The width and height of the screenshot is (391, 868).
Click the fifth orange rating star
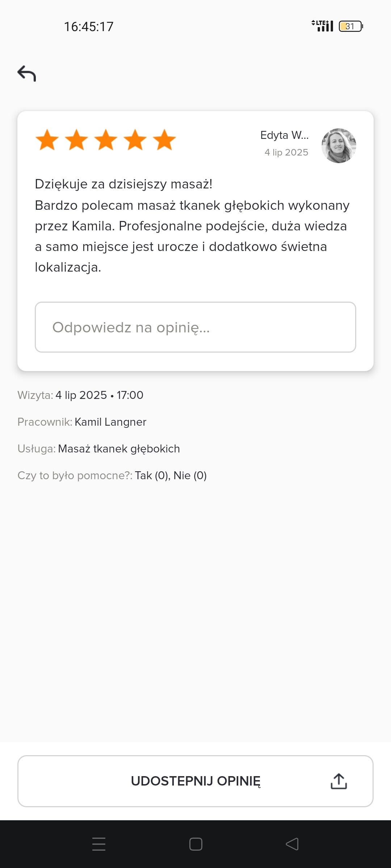click(x=164, y=140)
